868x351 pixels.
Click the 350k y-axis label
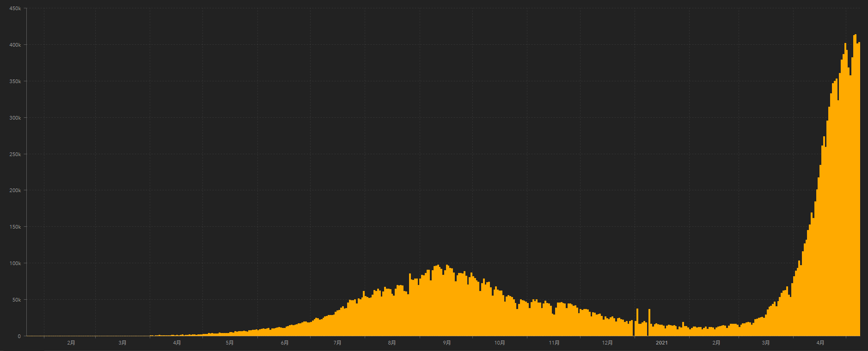click(x=15, y=81)
